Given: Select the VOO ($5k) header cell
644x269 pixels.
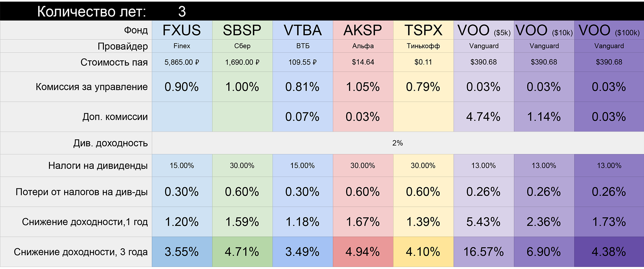Looking at the screenshot, I should [484, 31].
